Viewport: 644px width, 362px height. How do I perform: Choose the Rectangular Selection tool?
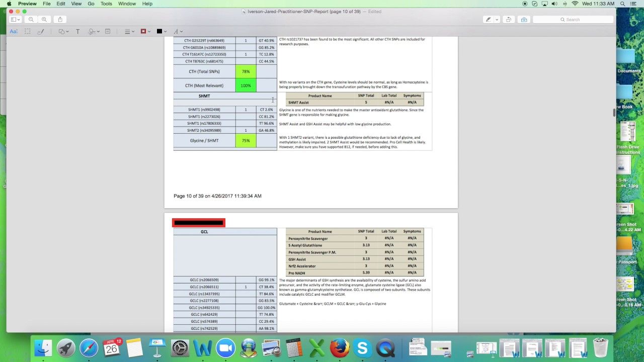click(x=28, y=31)
